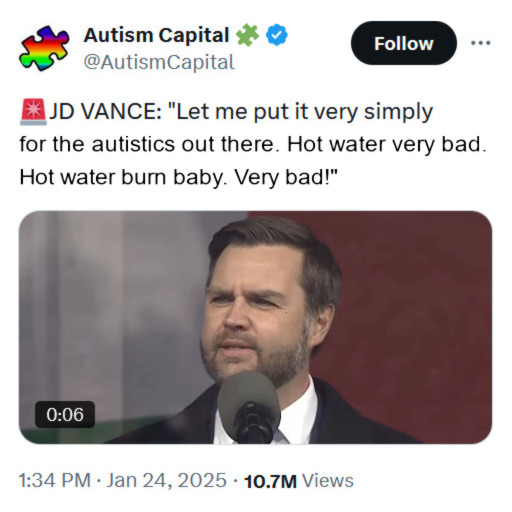This screenshot has height=512, width=512.
Task: Click the text "for the autistics out there"
Action: [x=147, y=144]
